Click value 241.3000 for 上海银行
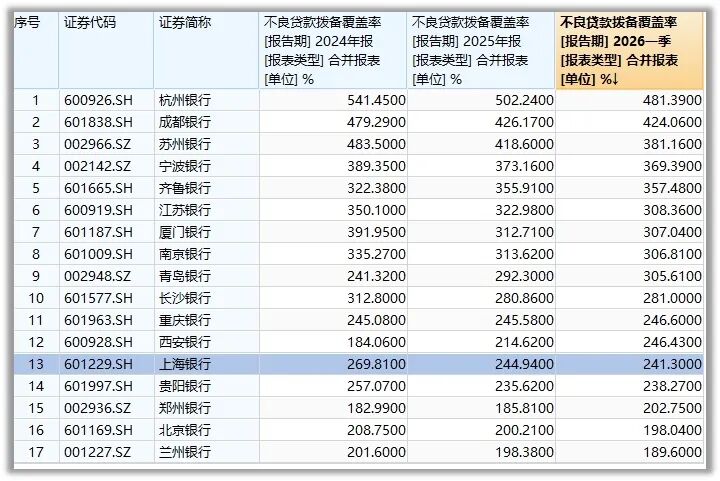 click(x=672, y=364)
